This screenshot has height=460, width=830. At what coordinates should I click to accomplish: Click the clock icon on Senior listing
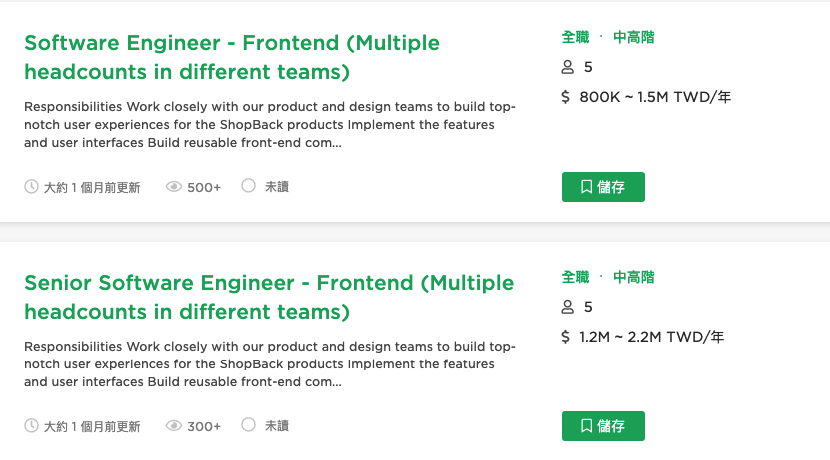tap(31, 426)
